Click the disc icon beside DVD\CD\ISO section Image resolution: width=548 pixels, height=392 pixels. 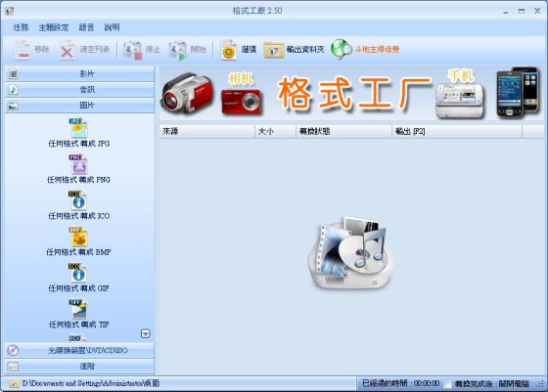click(13, 350)
